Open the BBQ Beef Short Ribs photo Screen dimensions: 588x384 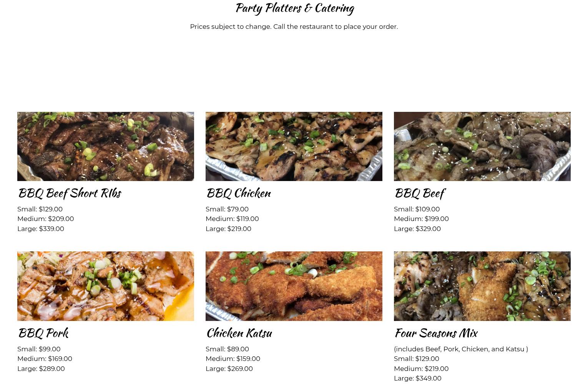click(x=106, y=146)
